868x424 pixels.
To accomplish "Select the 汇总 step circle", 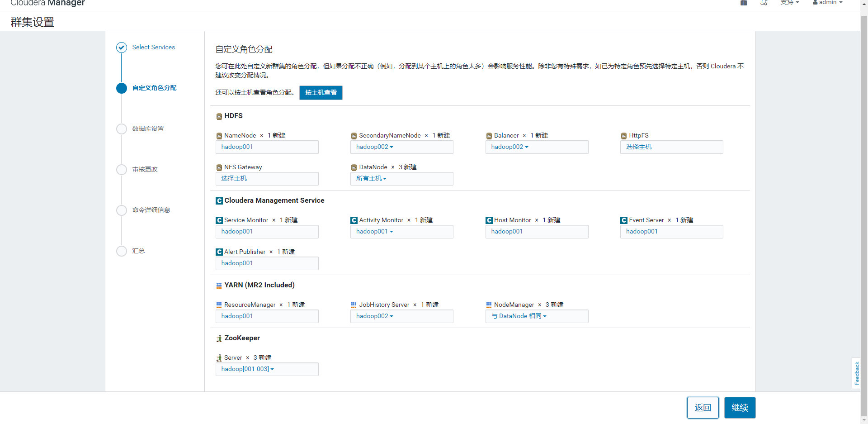I will [x=121, y=251].
